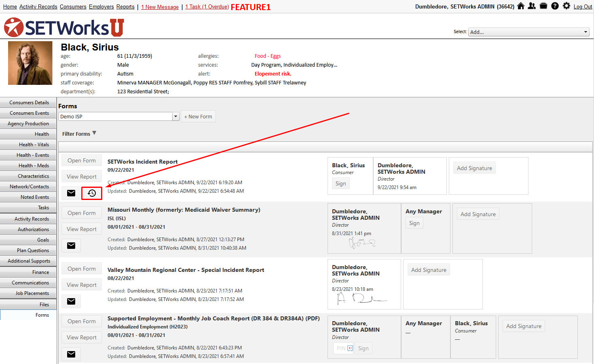Click the briefcase icon in header
This screenshot has height=364, width=594.
pyautogui.click(x=543, y=6)
